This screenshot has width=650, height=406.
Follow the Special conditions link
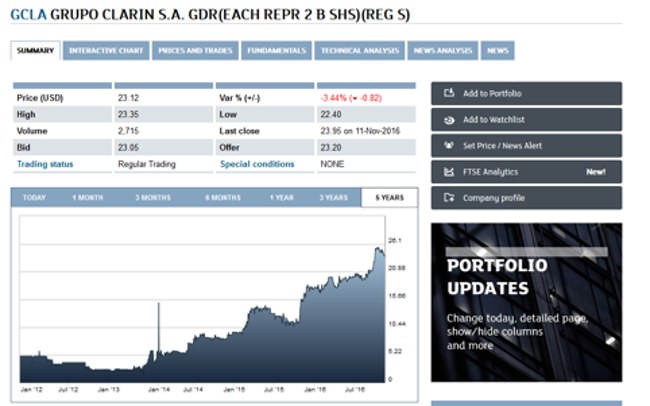[x=257, y=164]
